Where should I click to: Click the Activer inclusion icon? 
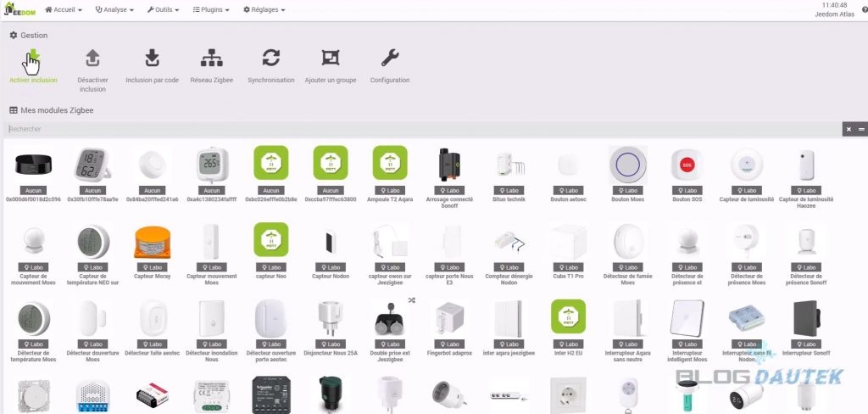33,60
